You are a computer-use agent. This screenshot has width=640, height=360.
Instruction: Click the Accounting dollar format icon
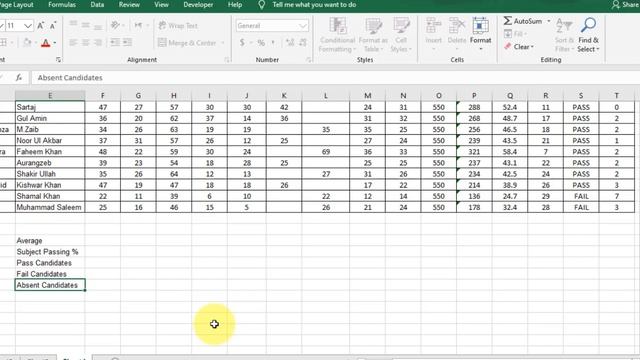[242, 42]
